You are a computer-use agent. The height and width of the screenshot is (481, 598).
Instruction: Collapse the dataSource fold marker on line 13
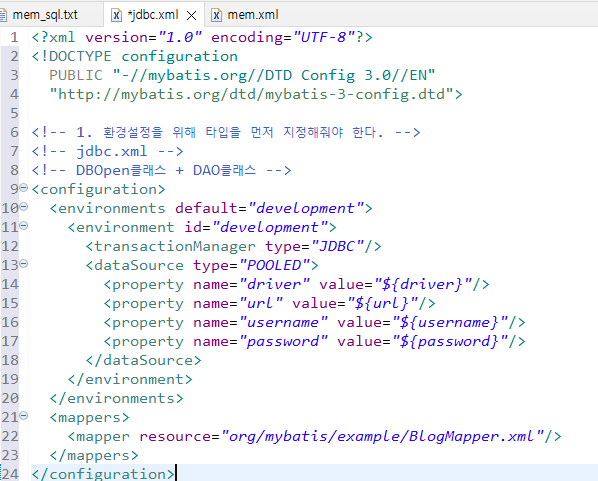point(24,264)
